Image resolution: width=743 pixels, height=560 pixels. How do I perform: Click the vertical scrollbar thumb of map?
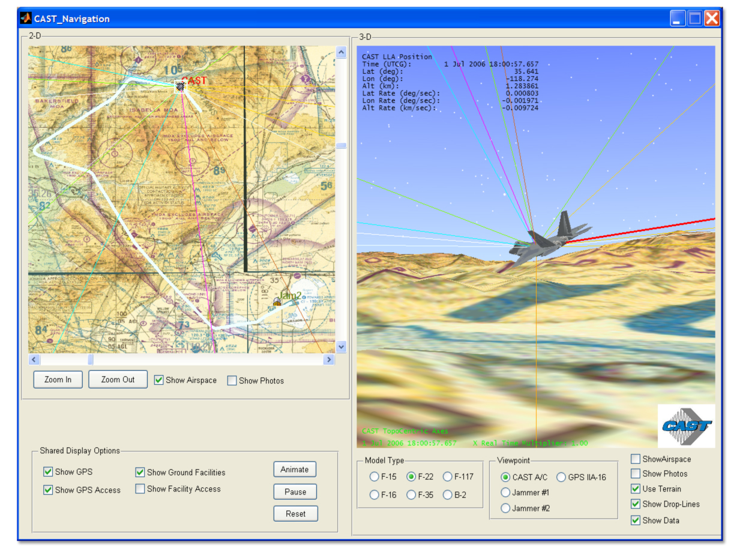(341, 146)
